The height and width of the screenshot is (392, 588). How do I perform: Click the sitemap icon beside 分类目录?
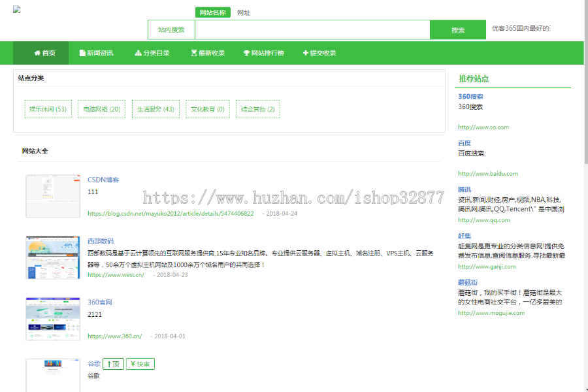138,53
